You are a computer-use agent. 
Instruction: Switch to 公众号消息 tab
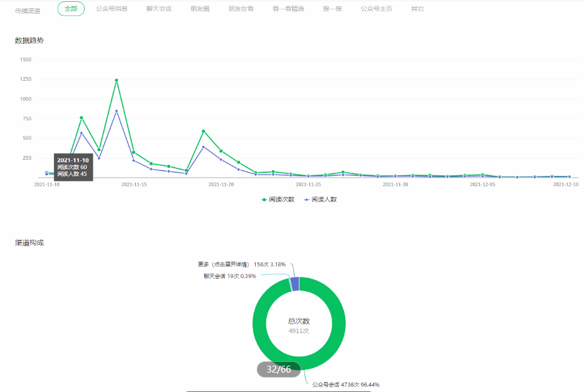click(x=112, y=9)
